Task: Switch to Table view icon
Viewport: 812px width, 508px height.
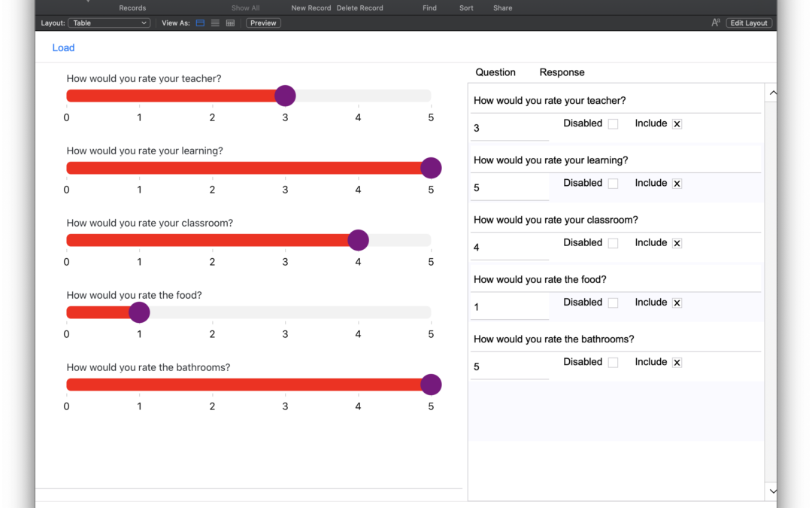Action: click(x=231, y=23)
